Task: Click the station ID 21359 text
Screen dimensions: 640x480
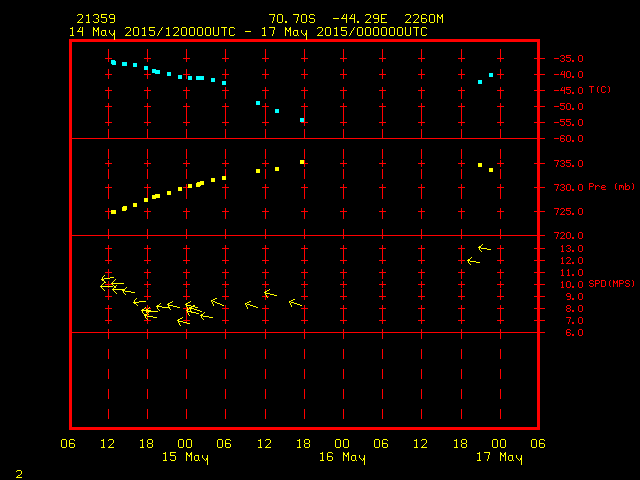Action: pyautogui.click(x=95, y=19)
